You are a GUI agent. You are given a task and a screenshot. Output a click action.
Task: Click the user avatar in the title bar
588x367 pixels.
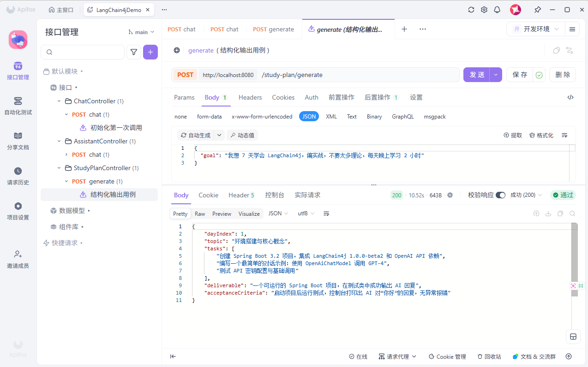[516, 10]
